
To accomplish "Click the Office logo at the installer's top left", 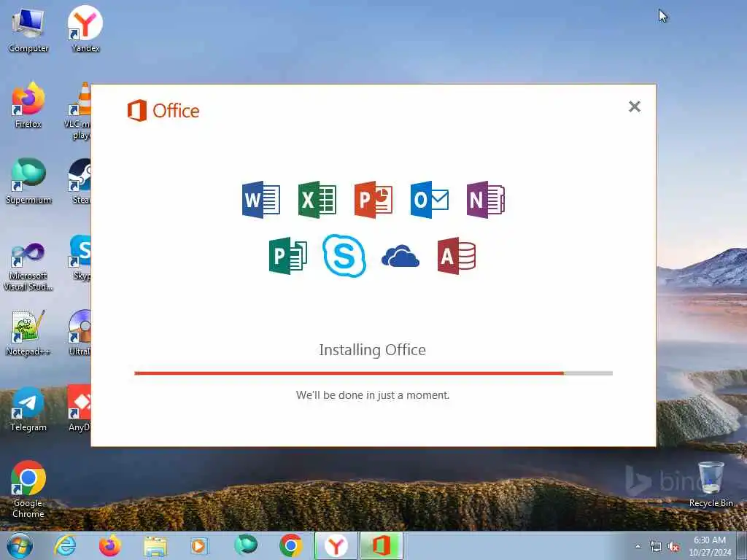I will (x=163, y=111).
